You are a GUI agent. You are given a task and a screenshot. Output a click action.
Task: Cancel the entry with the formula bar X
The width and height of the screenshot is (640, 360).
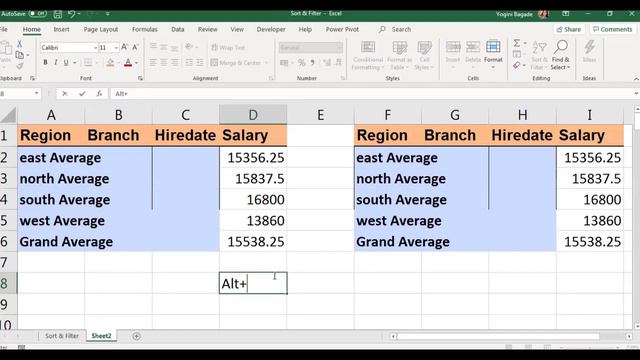[64, 93]
